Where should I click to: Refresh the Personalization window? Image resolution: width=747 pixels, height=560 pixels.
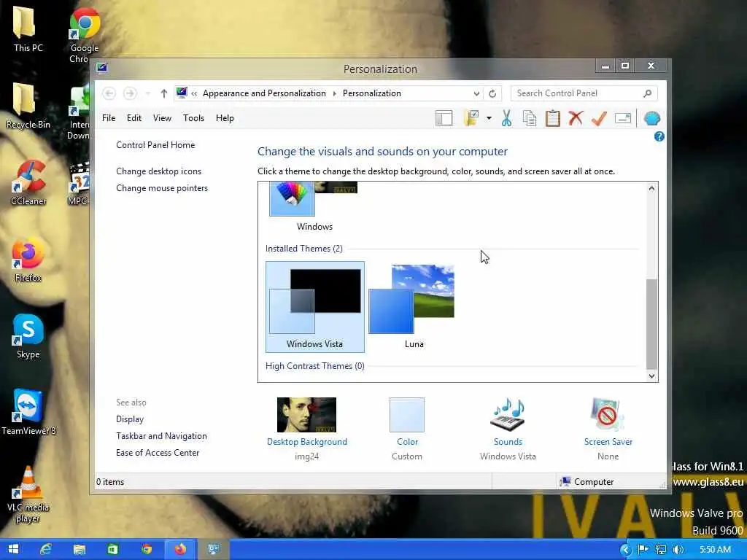pyautogui.click(x=492, y=93)
